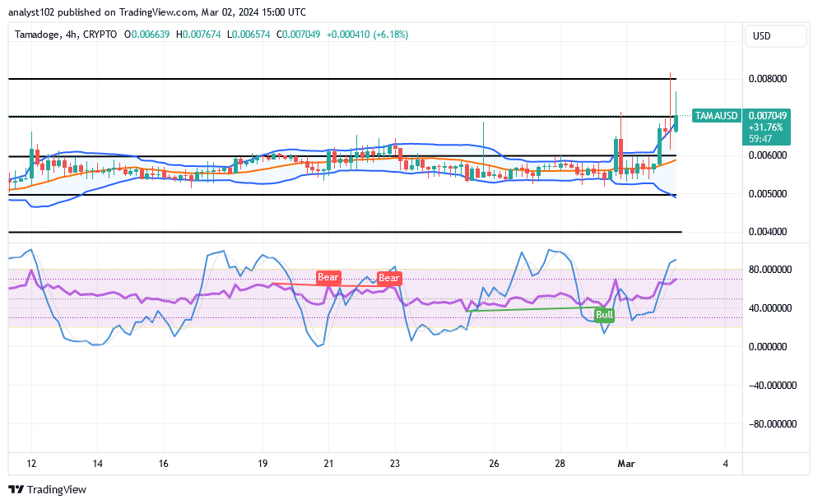Viewport: 818px width, 504px height.
Task: Click the Mar label on time axis
Action: 626,464
